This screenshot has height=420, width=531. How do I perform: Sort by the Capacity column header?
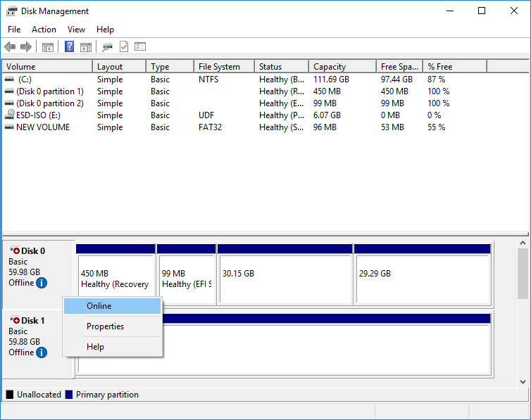coord(343,67)
